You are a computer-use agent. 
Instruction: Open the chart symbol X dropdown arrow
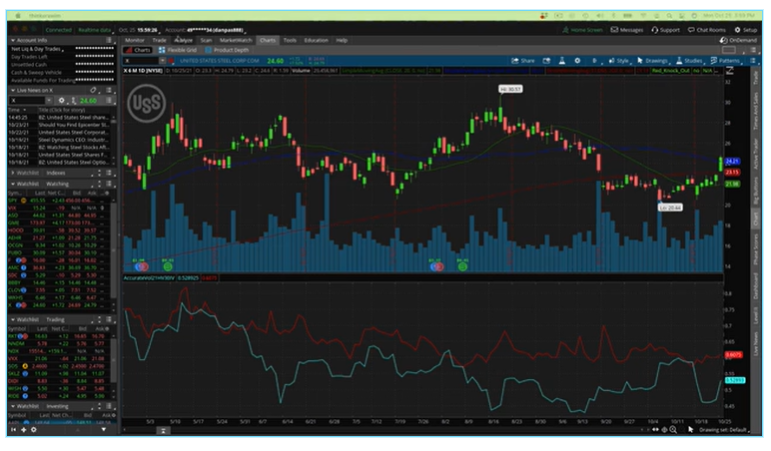pyautogui.click(x=162, y=60)
